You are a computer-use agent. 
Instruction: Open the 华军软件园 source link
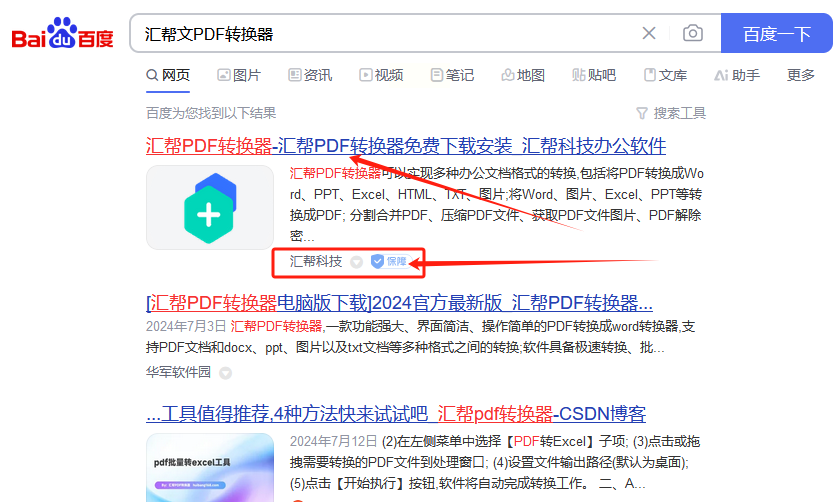pyautogui.click(x=179, y=372)
